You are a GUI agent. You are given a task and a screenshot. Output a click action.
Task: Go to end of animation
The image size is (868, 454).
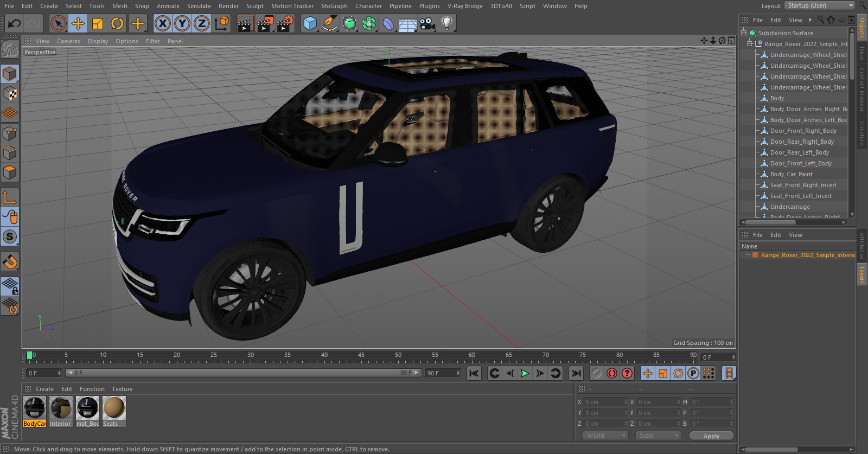(x=576, y=373)
